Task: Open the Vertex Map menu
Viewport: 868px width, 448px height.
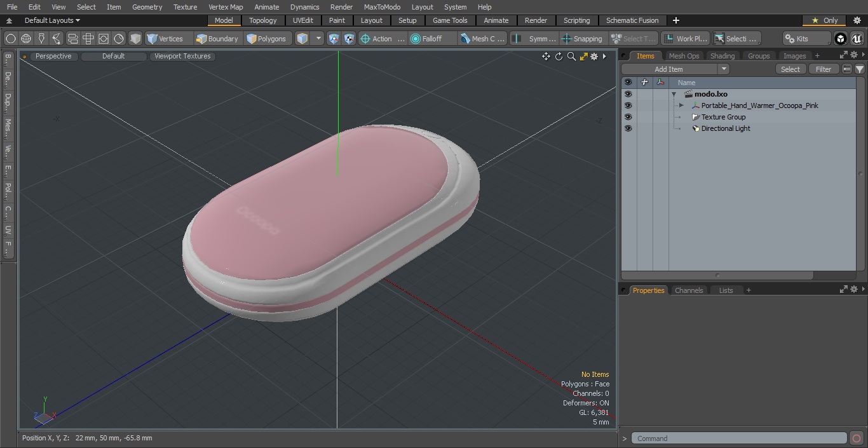Action: (226, 7)
